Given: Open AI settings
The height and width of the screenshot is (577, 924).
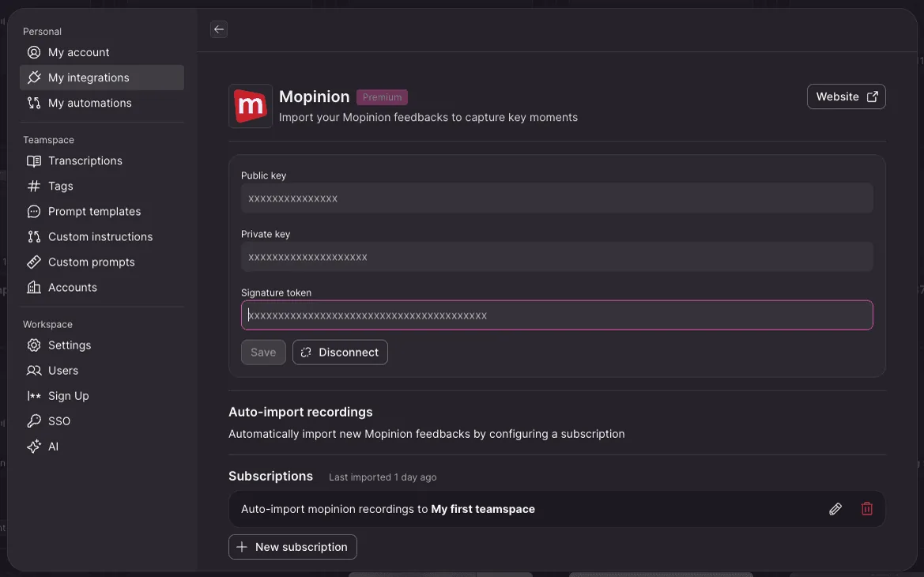Looking at the screenshot, I should (x=101, y=447).
